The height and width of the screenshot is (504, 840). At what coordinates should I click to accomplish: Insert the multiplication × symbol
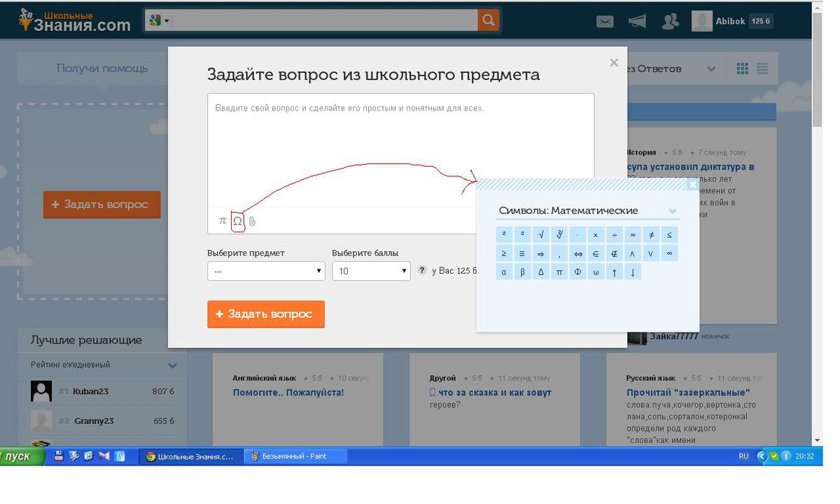pyautogui.click(x=596, y=235)
